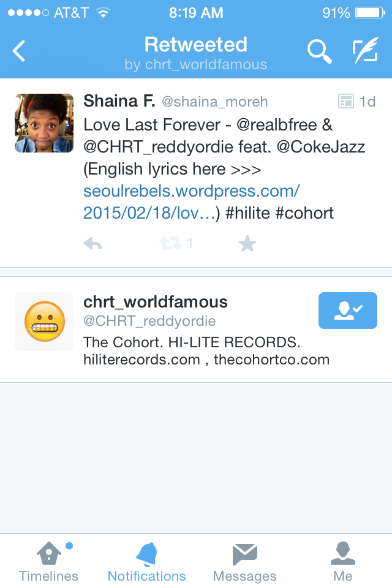This screenshot has height=588, width=392.
Task: Open search with the magnifying glass icon
Action: pos(319,51)
